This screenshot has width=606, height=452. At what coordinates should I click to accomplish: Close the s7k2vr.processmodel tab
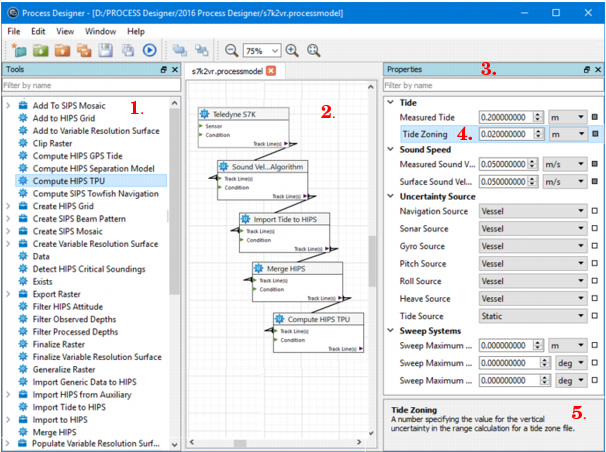point(270,71)
